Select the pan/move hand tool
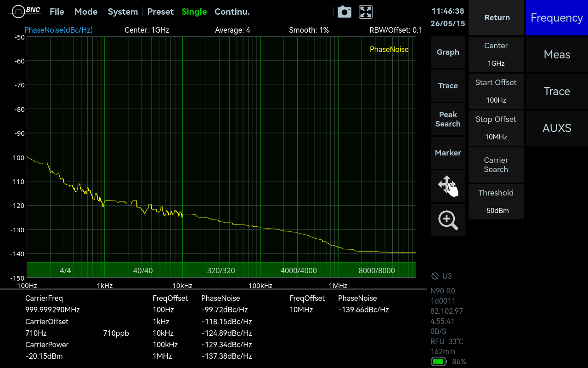This screenshot has height=368, width=588. click(448, 186)
